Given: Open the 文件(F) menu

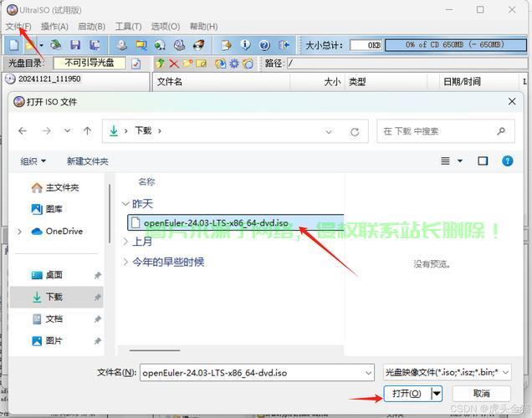Looking at the screenshot, I should coord(18,27).
